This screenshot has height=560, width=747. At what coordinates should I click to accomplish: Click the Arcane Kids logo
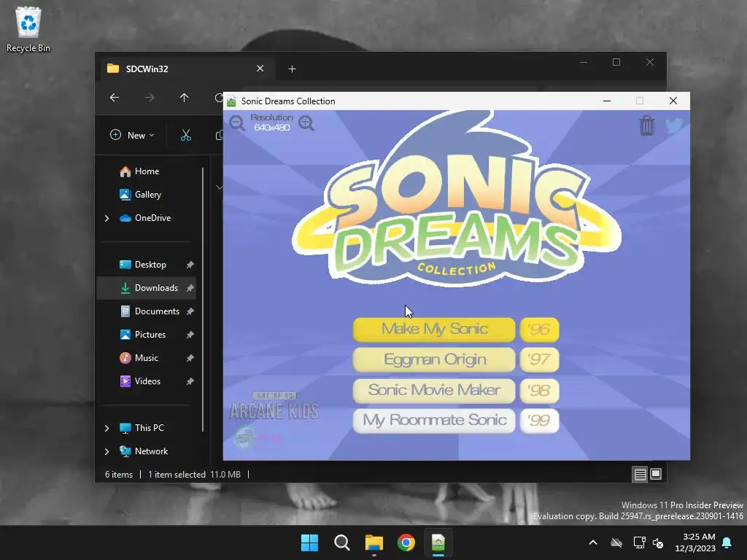274,407
